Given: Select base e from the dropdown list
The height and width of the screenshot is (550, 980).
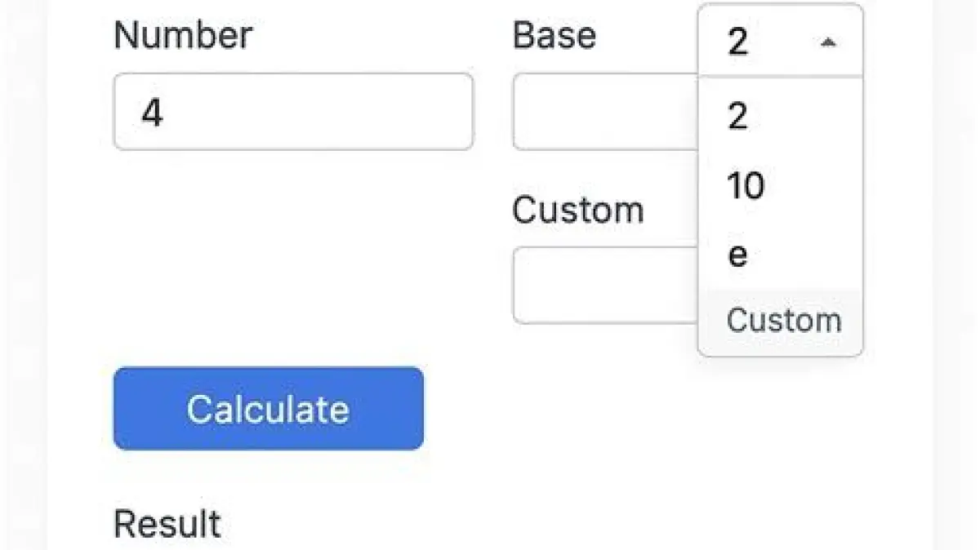Looking at the screenshot, I should (x=737, y=255).
